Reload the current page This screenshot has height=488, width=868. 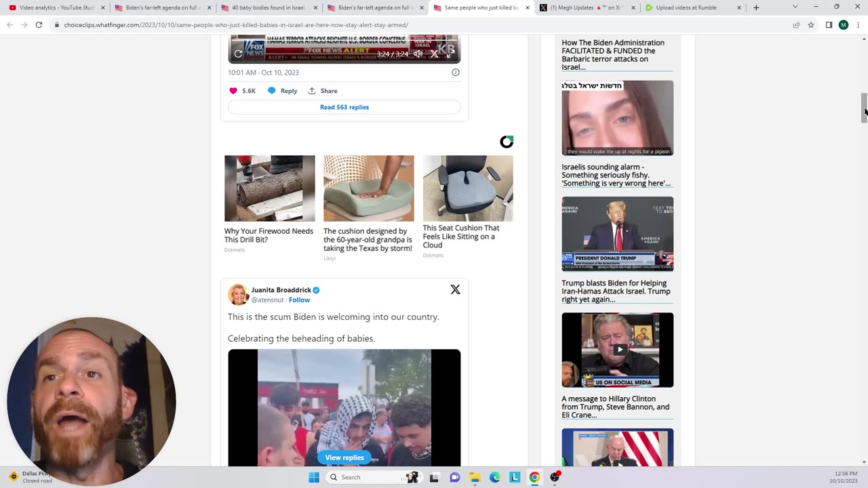(39, 25)
